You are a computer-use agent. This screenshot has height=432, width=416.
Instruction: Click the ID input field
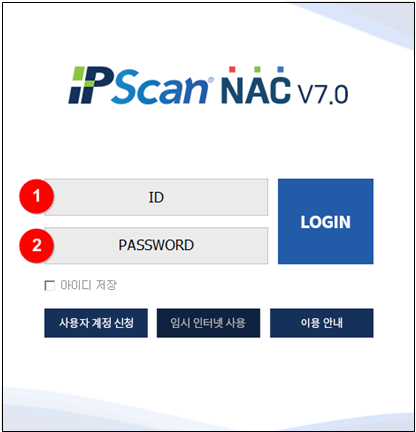[156, 197]
